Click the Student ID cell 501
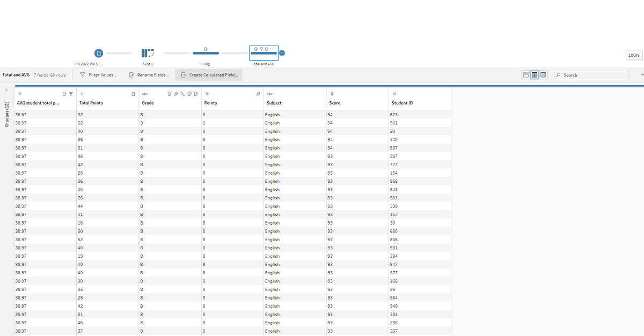The width and height of the screenshot is (644, 336). (x=420, y=198)
